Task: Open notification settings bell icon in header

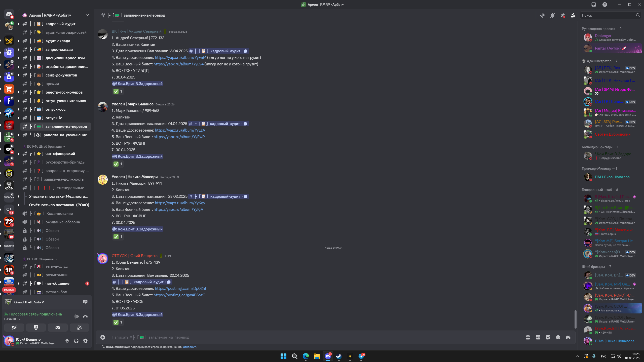Action: (553, 15)
